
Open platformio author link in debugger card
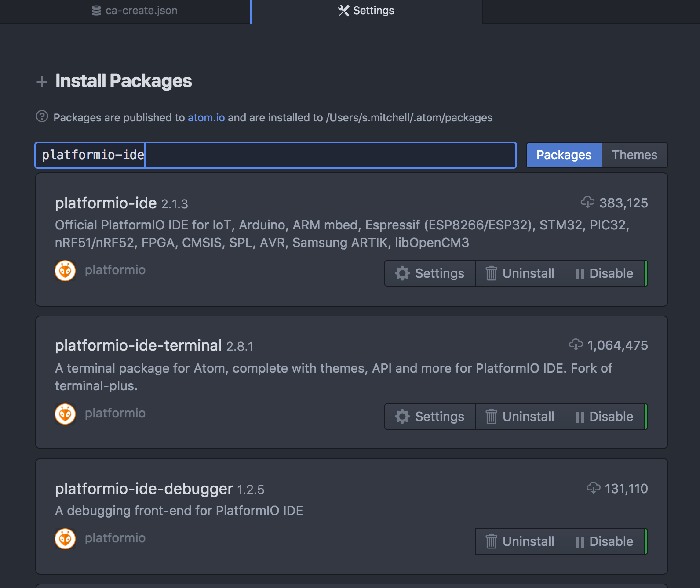115,538
